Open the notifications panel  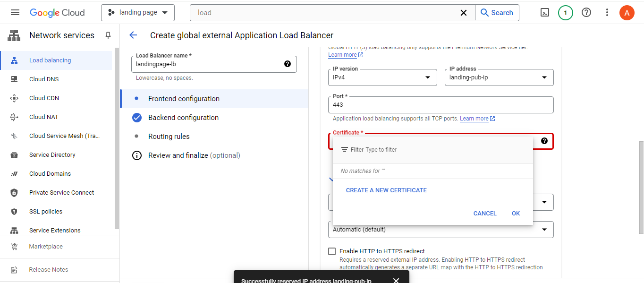click(x=565, y=12)
